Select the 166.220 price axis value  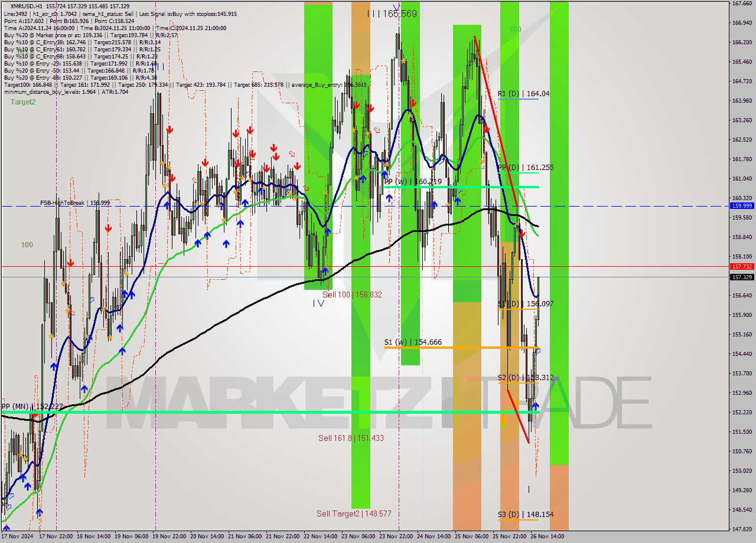tap(742, 42)
